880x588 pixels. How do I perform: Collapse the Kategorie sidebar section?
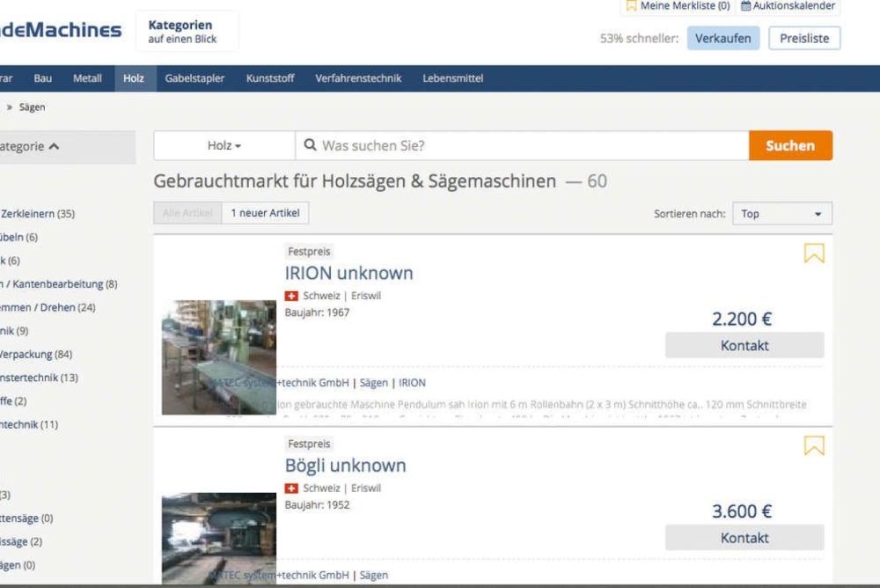tap(55, 147)
